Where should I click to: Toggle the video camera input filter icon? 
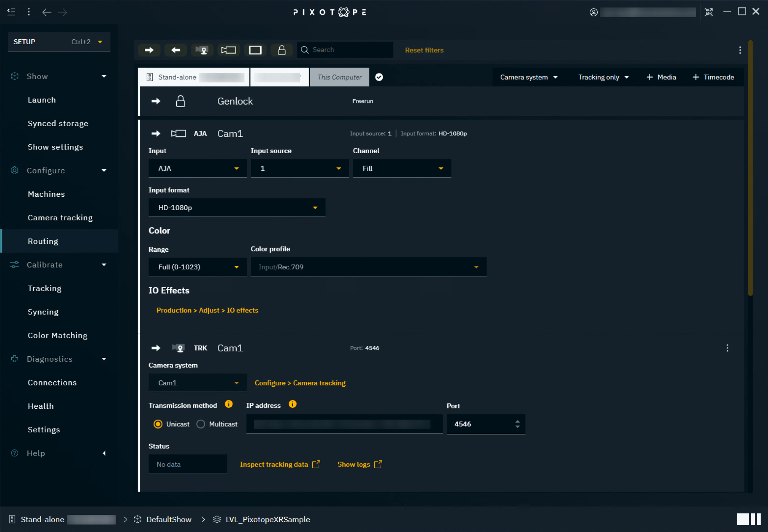[228, 50]
